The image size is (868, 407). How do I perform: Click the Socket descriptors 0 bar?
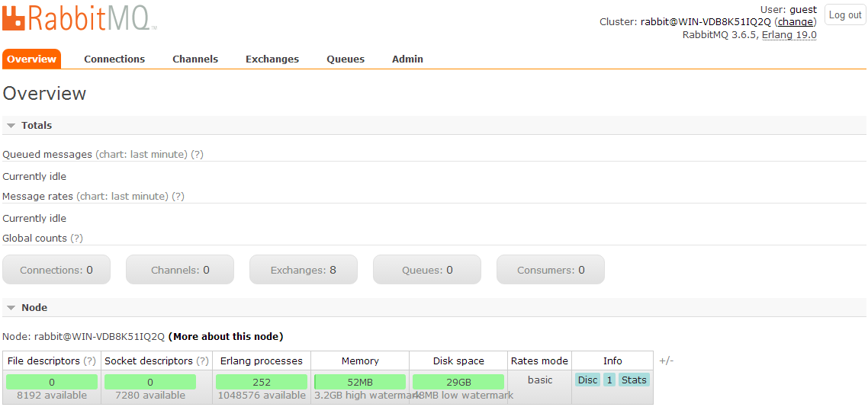pyautogui.click(x=150, y=382)
